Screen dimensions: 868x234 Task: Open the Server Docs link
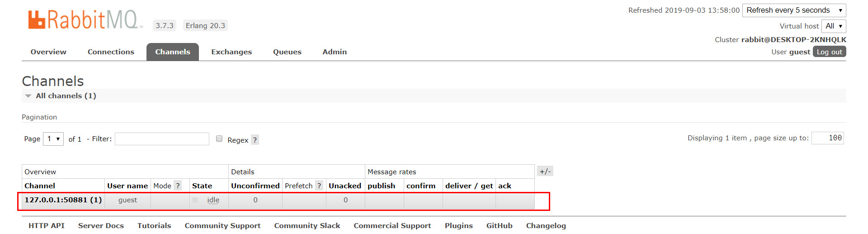click(x=101, y=225)
